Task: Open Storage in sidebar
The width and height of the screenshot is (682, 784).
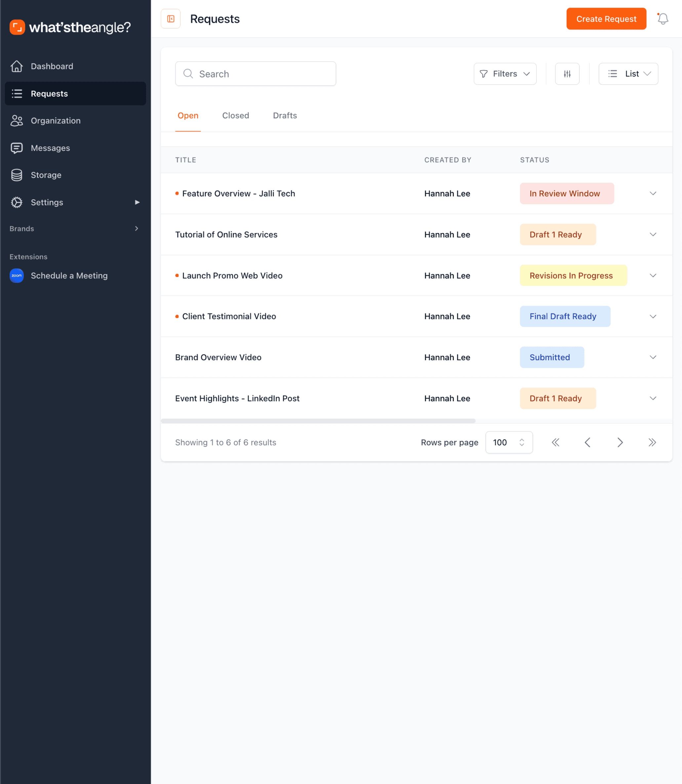Action: point(46,175)
